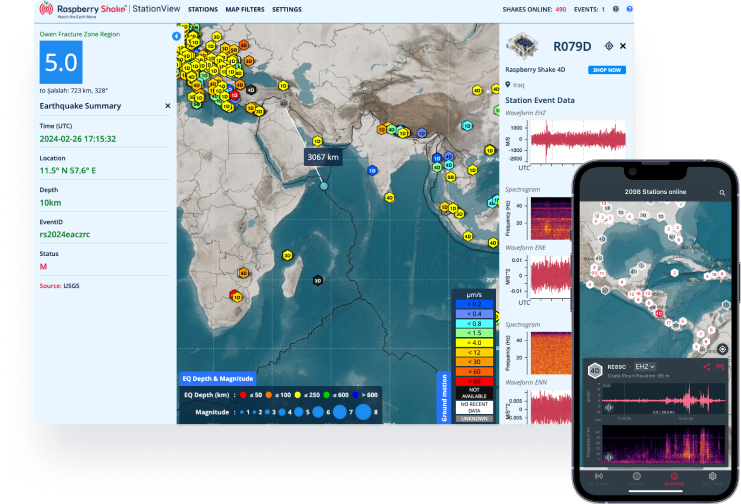Click the station name R079D
The width and height of the screenshot is (741, 504).
(572, 46)
